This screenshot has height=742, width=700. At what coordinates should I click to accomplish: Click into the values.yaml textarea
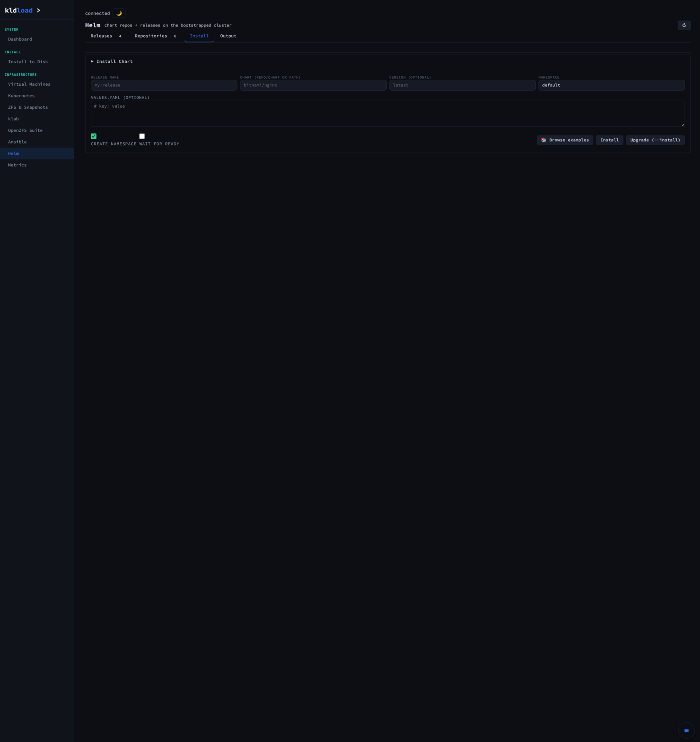click(x=388, y=114)
